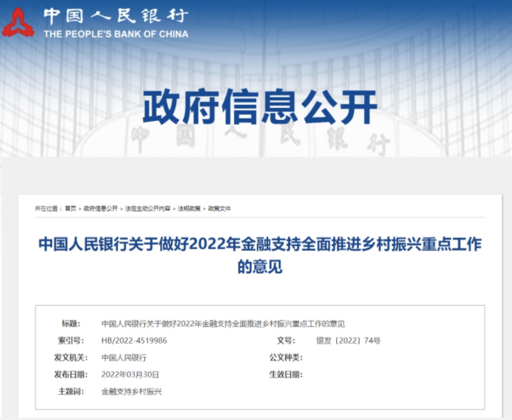Click the title value in info table

click(x=223, y=323)
